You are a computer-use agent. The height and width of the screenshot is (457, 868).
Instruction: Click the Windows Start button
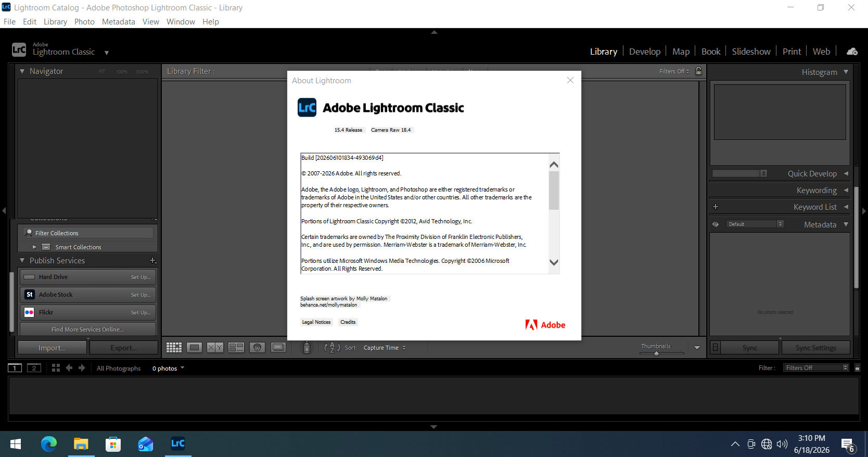click(x=16, y=444)
